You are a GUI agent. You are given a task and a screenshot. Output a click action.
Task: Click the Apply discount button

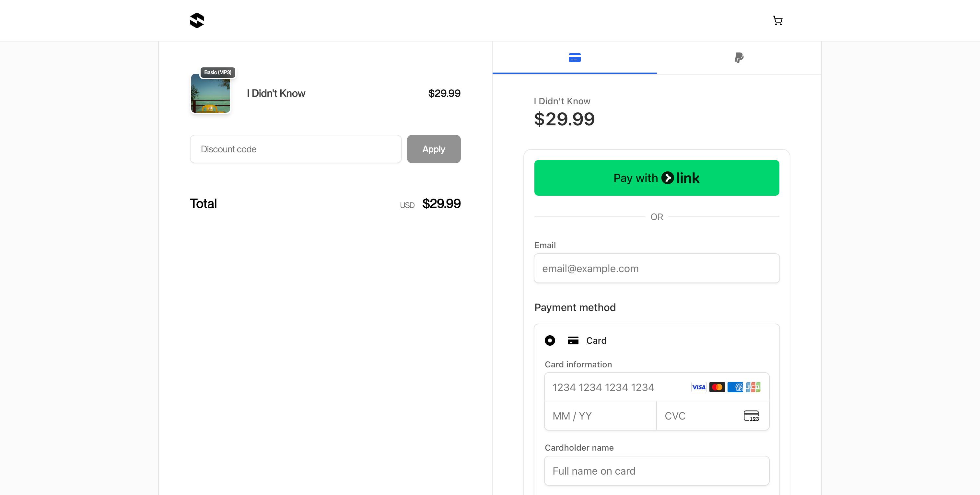pos(433,149)
